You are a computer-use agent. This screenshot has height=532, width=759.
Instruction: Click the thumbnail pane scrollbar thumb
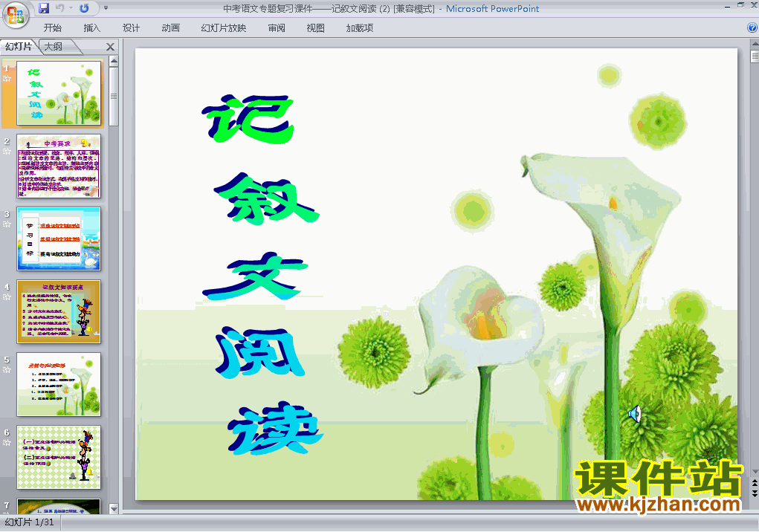114,97
